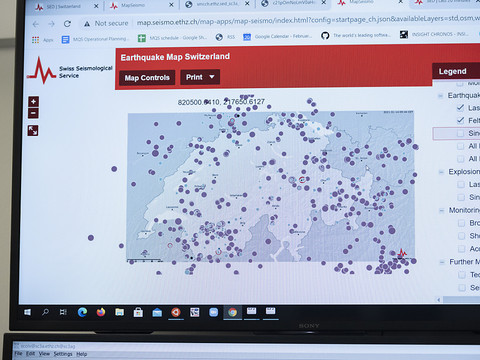The height and width of the screenshot is (360, 480).
Task: Collapse the Monitoring legend group
Action: [441, 211]
